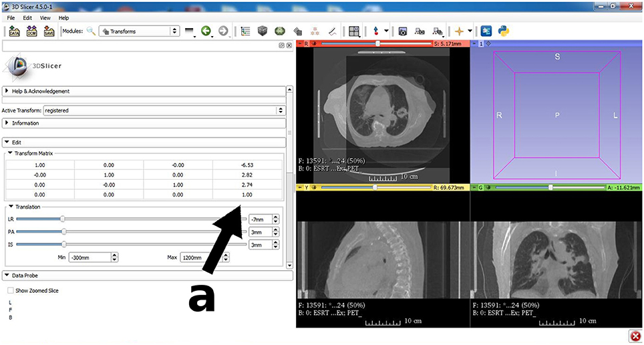Open the Transforms module toolbar icon
Image resolution: width=644 pixels, height=345 pixels.
[298, 31]
